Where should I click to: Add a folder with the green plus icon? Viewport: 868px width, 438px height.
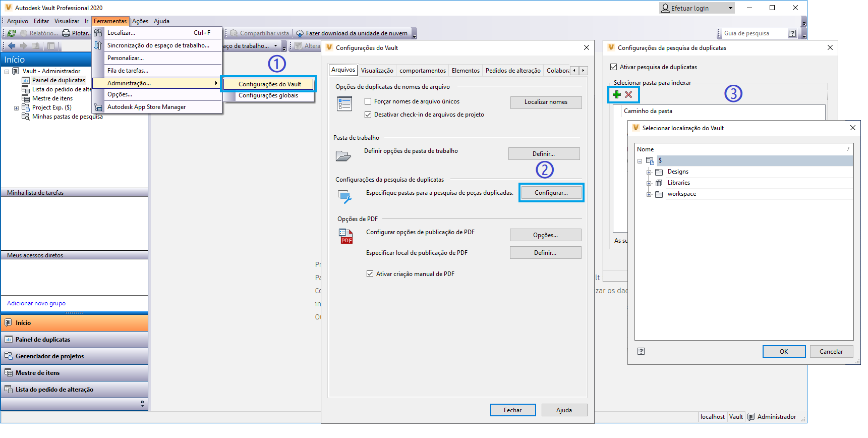pos(617,94)
